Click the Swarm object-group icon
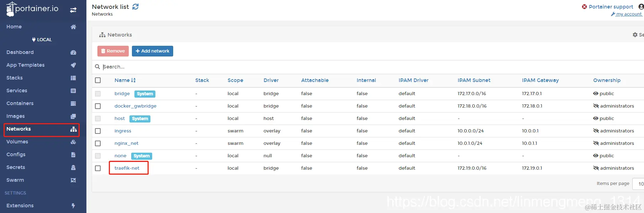Image resolution: width=644 pixels, height=213 pixels. [73, 180]
